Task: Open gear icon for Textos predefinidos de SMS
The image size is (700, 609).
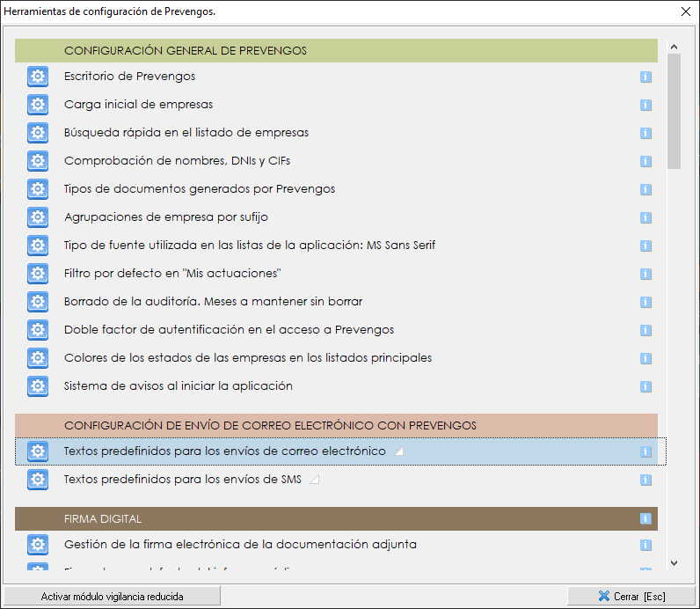Action: click(38, 480)
